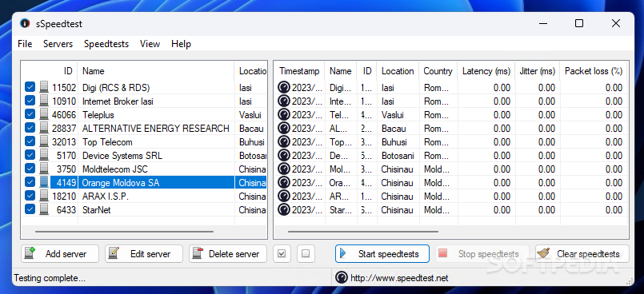Click the server icon in the StarNet row
The image size is (644, 294).
[x=44, y=210]
